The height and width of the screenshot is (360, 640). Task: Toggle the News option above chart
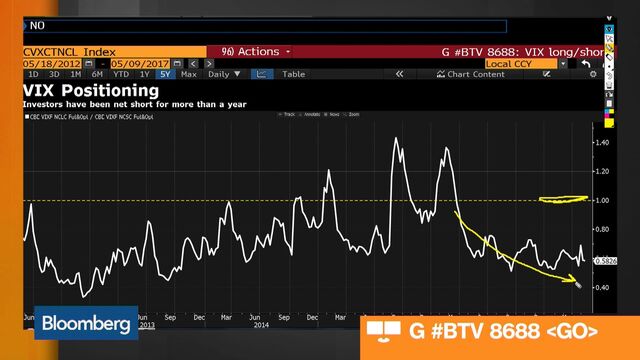pyautogui.click(x=332, y=114)
